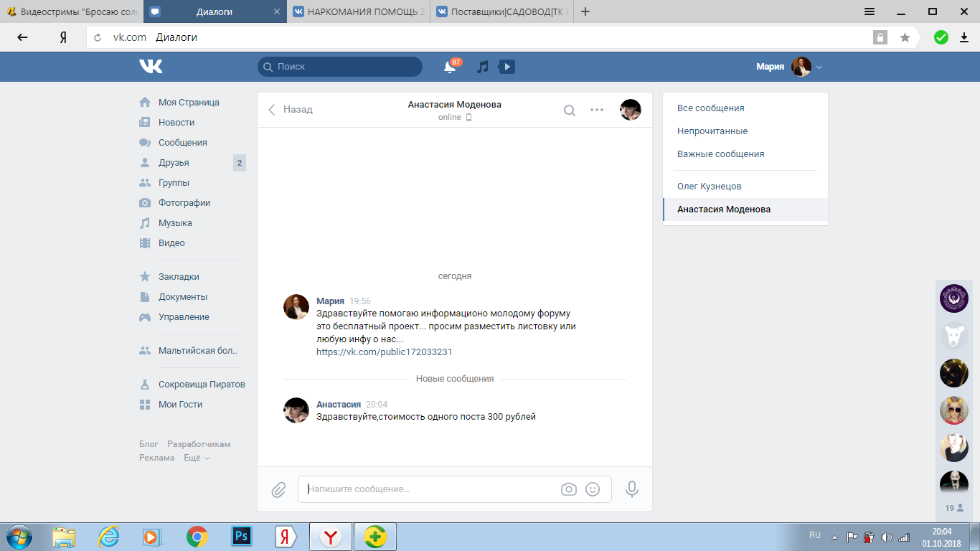Select Непрочитанные messages filter

coord(712,131)
